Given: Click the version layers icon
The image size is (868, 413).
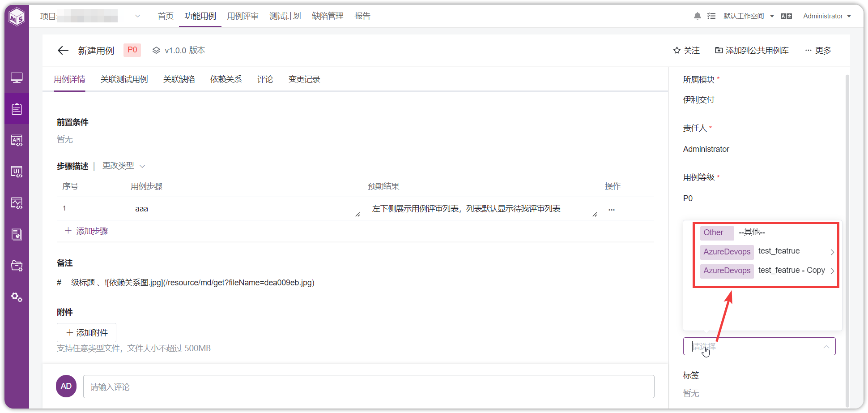Looking at the screenshot, I should (156, 50).
